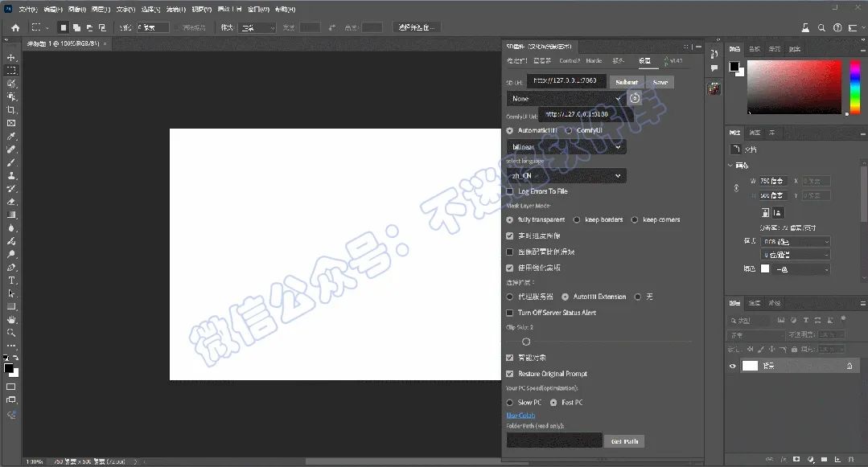Click the Delete Layer trash icon
Image resolution: width=868 pixels, height=467 pixels.
(851, 459)
